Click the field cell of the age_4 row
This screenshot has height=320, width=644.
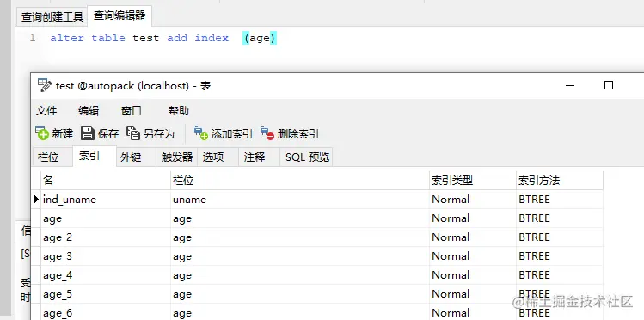click(300, 275)
